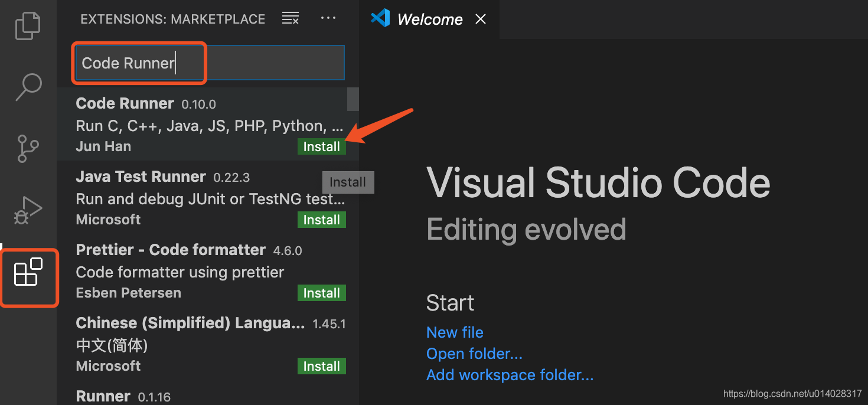Install the Code Runner extension

[x=321, y=146]
